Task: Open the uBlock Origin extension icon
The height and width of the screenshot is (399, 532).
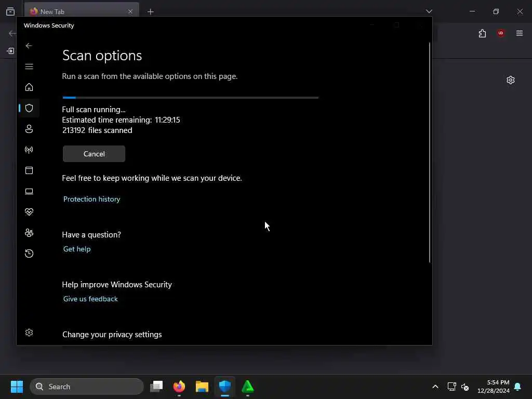Action: (501, 33)
